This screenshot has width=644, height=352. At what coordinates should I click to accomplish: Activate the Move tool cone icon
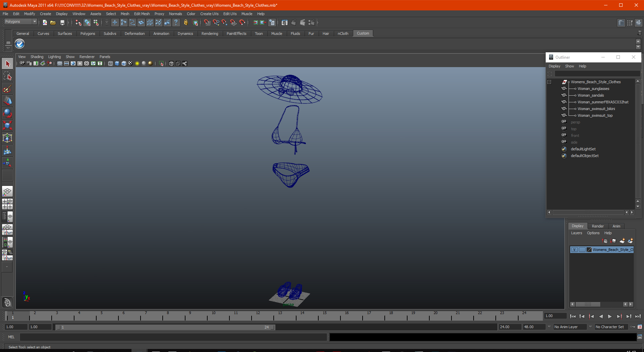click(7, 101)
